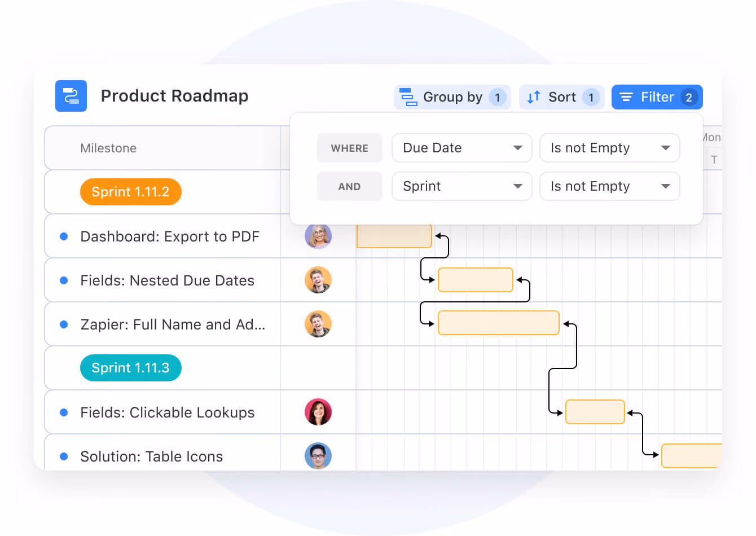Click assignee avatar for Solution: Table Icons
This screenshot has height=536, width=756.
point(318,456)
